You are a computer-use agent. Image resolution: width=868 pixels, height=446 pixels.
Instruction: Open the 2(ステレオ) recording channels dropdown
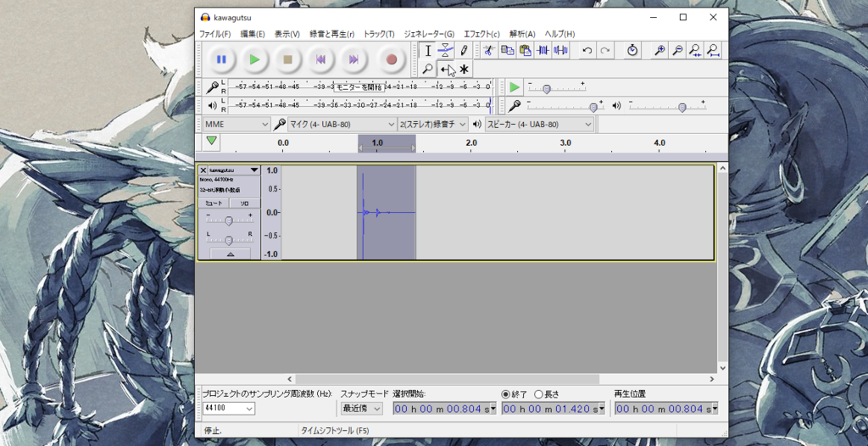tap(433, 124)
